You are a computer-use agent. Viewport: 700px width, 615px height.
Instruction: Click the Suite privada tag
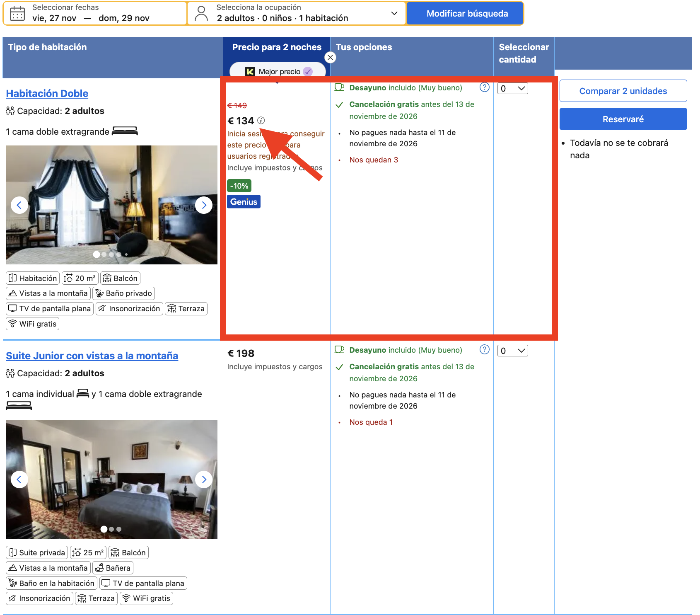point(37,553)
